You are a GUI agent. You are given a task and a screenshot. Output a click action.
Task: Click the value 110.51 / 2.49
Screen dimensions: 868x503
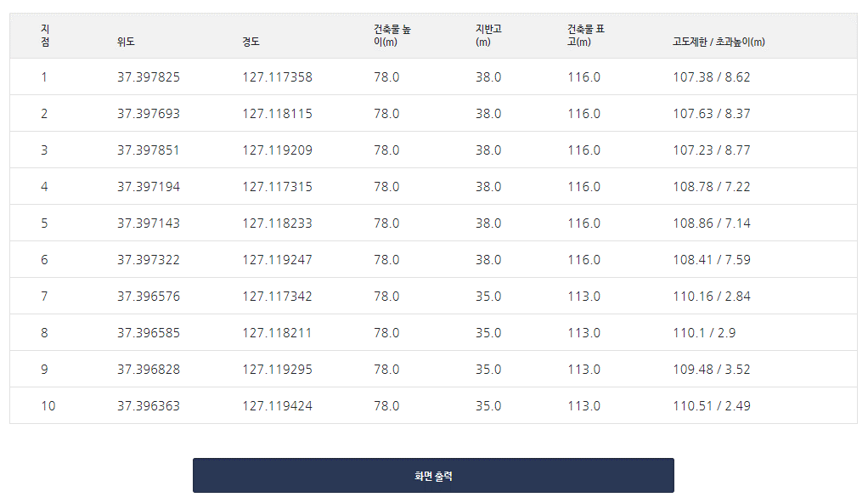click(712, 406)
